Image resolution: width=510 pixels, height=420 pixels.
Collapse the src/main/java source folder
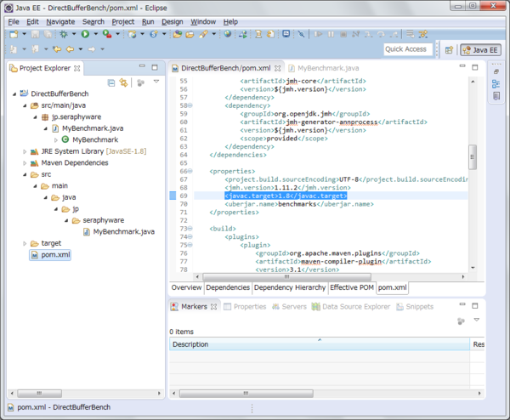(25, 105)
